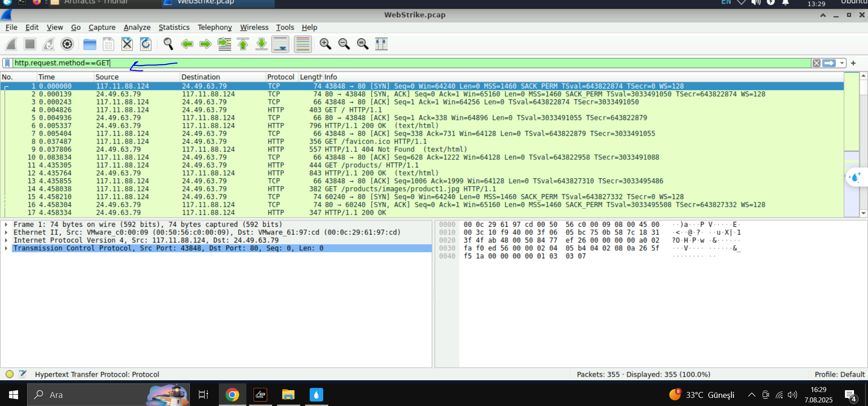Open Chrome from the taskbar
The image size is (868, 406).
232,395
